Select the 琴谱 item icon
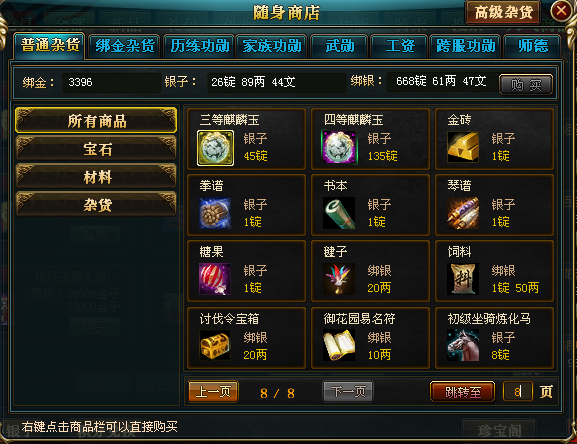The height and width of the screenshot is (444, 577). point(463,213)
